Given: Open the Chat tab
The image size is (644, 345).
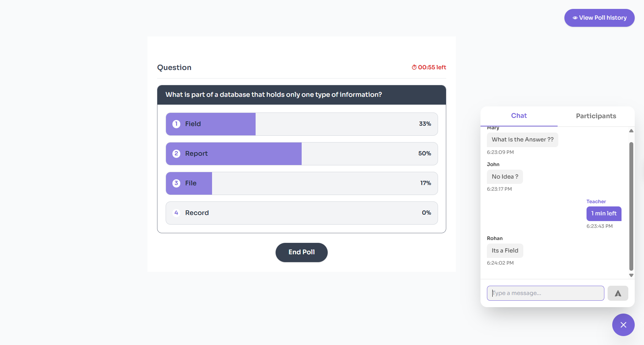Looking at the screenshot, I should click(x=519, y=116).
